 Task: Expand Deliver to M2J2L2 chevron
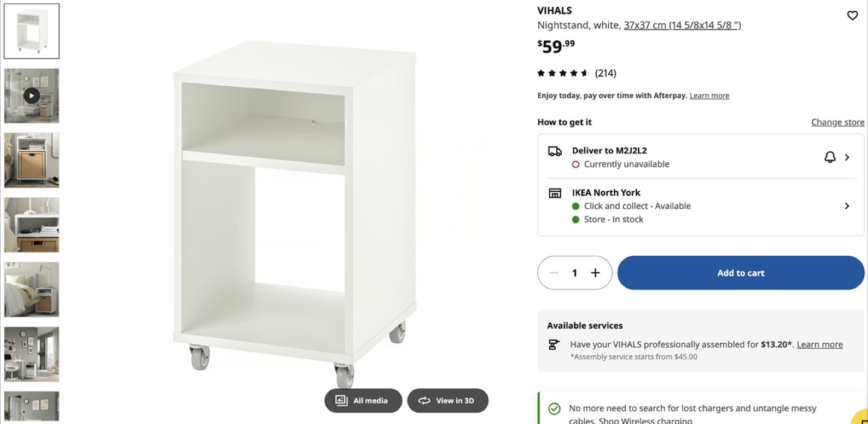pos(847,157)
